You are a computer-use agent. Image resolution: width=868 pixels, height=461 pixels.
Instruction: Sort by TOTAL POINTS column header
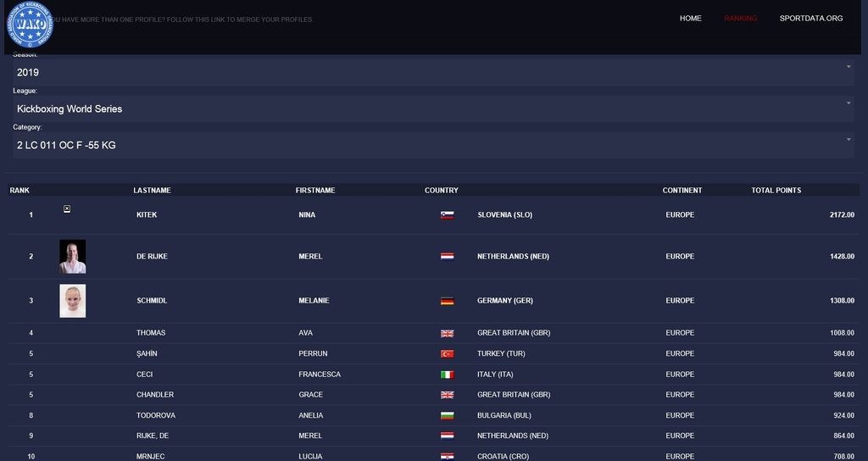[776, 191]
